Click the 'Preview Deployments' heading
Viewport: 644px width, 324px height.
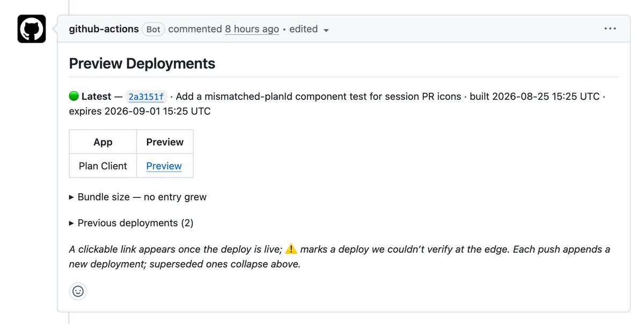142,63
